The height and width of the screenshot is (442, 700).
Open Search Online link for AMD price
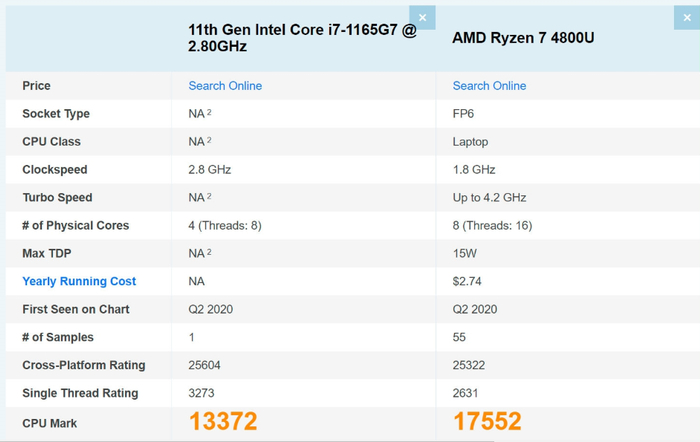click(489, 86)
